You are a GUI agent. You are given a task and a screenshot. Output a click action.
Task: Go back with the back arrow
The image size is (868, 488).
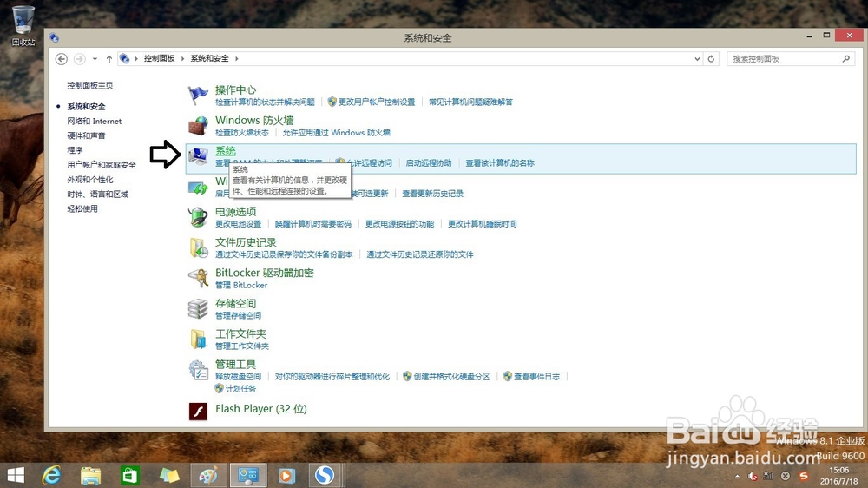(62, 59)
